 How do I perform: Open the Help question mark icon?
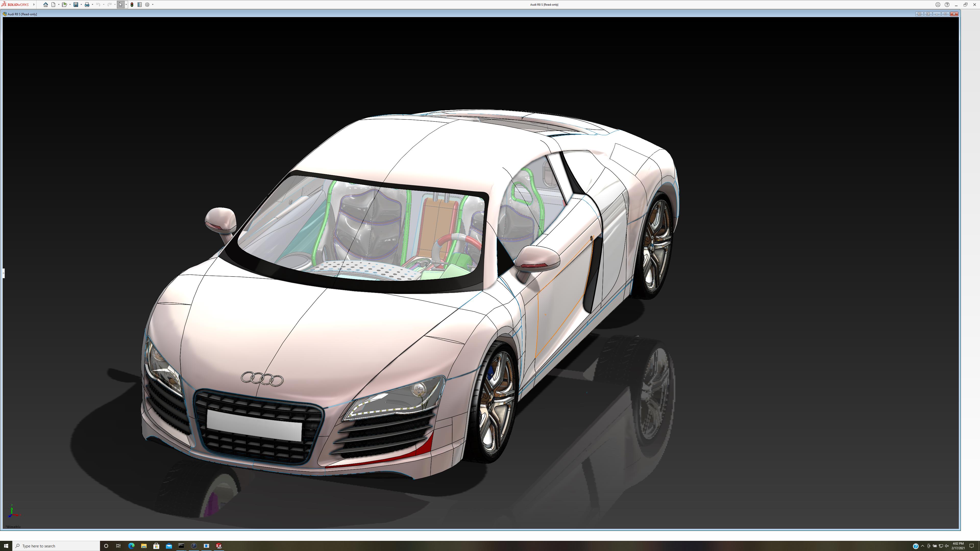click(947, 5)
